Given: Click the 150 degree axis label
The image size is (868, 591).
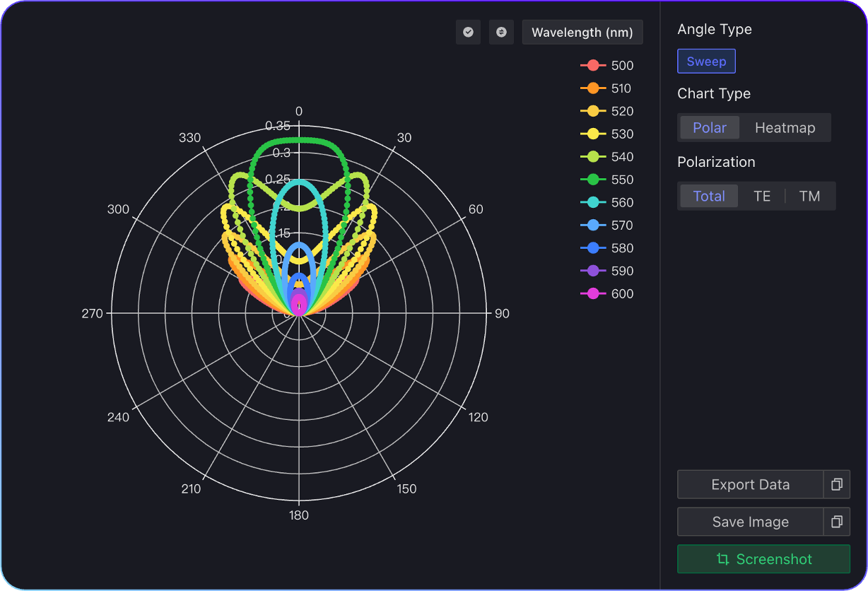Looking at the screenshot, I should click(406, 489).
